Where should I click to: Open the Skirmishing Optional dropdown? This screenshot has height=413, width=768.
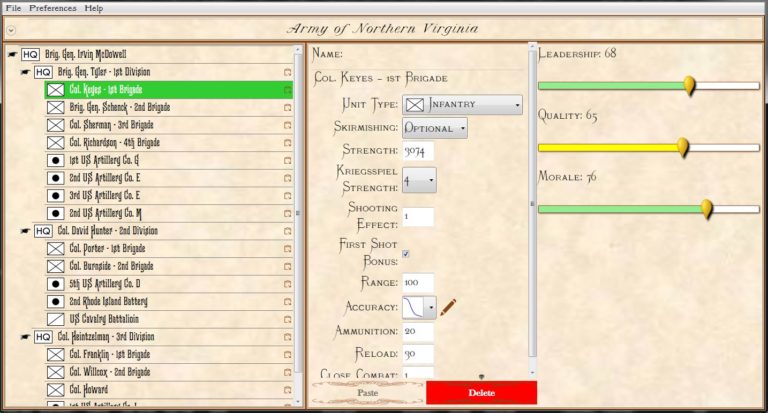434,128
